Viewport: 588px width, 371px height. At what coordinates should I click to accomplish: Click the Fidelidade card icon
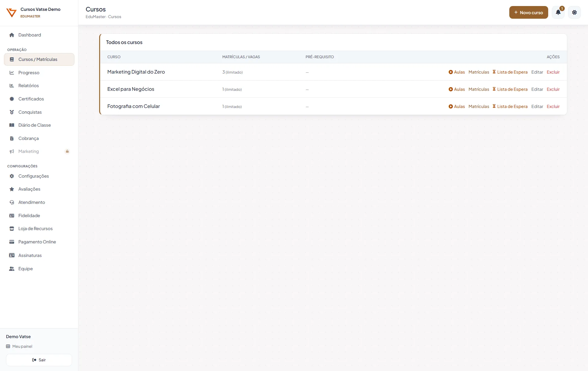click(12, 216)
